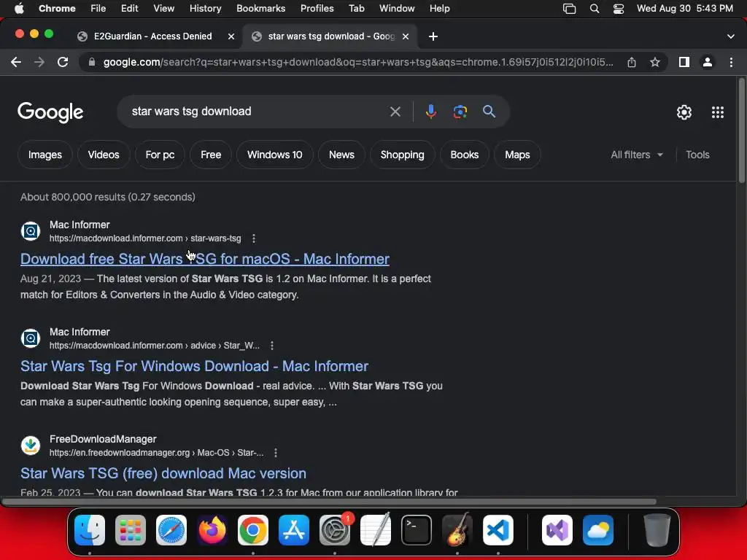
Task: Click the horizontal page scrollbar
Action: click(x=329, y=502)
